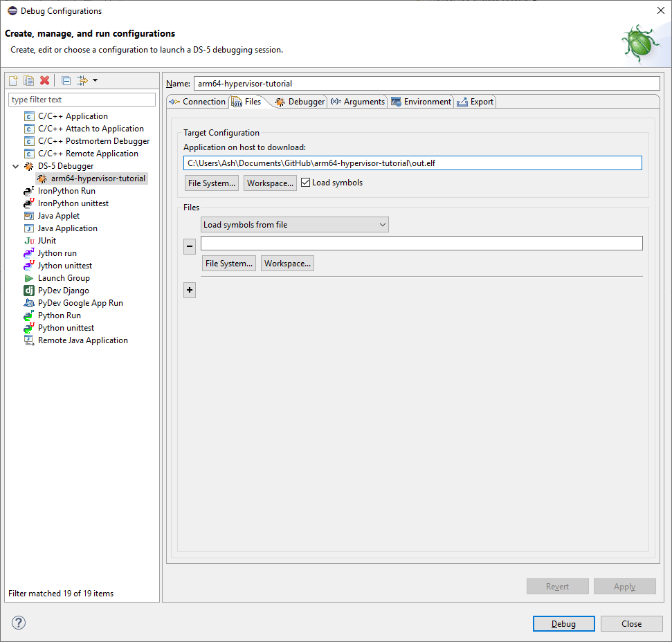Viewport: 672px width, 642px height.
Task: Click the Close button
Action: pos(631,624)
